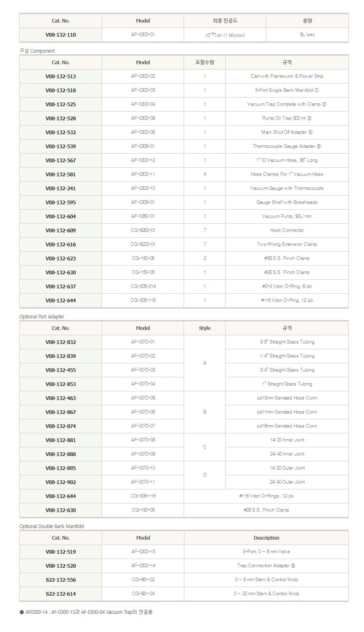Viewport: 364px width, 632px height.
Task: Click the 최종 진공도 column header
Action: click(225, 21)
